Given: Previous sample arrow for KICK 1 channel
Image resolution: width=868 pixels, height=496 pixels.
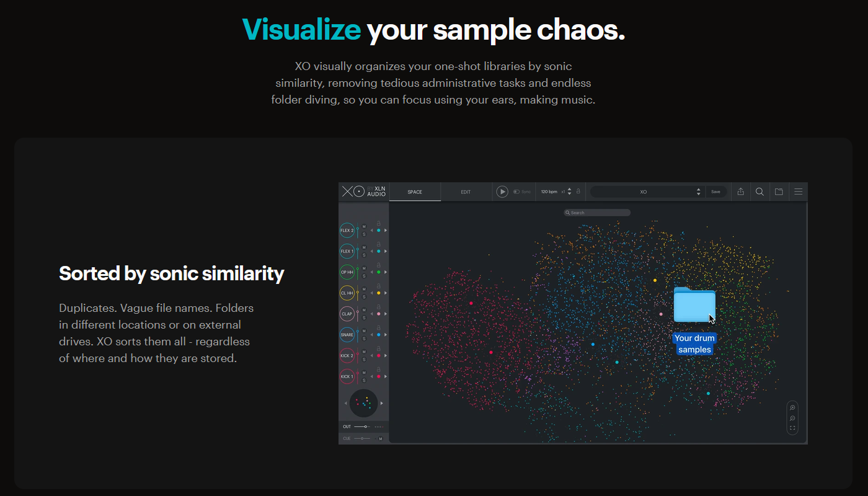Looking at the screenshot, I should pos(372,376).
